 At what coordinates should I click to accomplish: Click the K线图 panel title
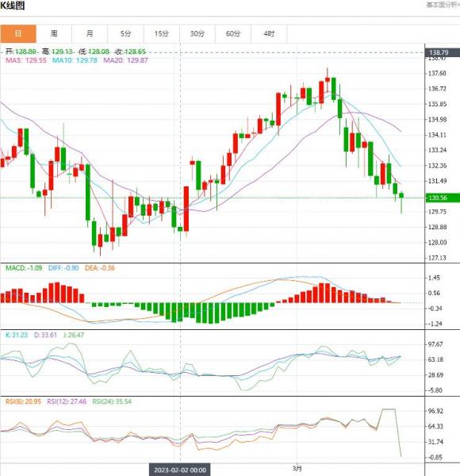coord(13,6)
